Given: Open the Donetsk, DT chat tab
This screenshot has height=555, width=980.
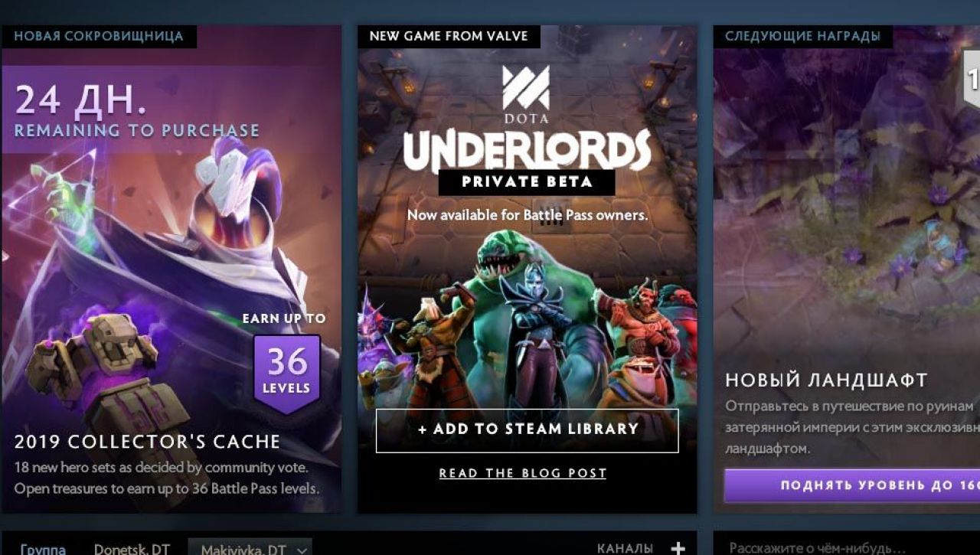Looking at the screenshot, I should pos(132,549).
